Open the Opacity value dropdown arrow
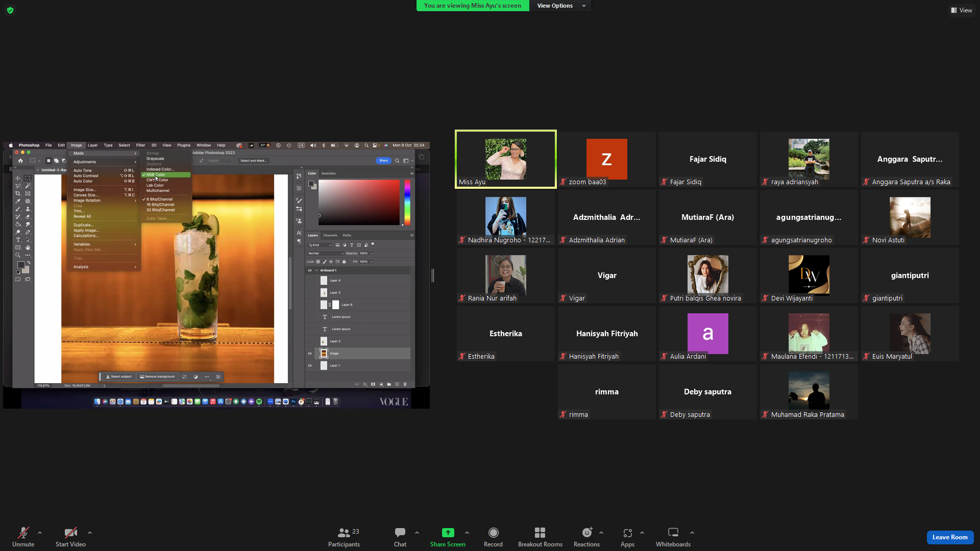Image resolution: width=980 pixels, height=551 pixels. pos(372,254)
